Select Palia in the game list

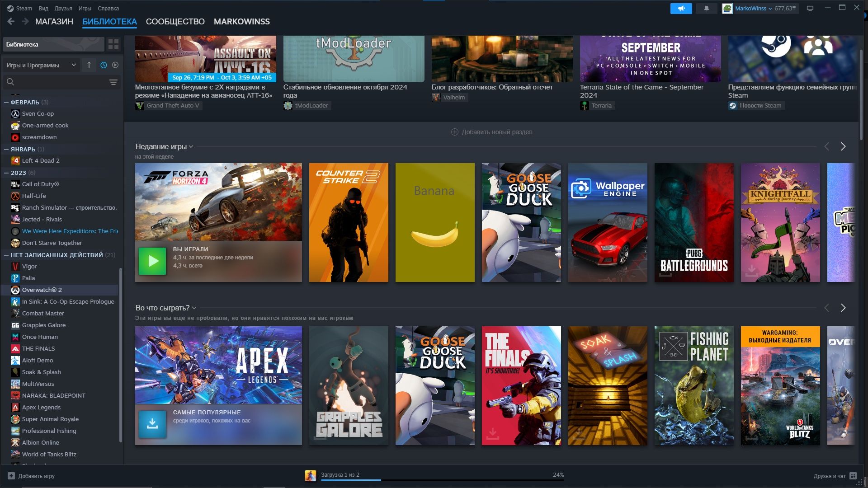pyautogui.click(x=28, y=278)
